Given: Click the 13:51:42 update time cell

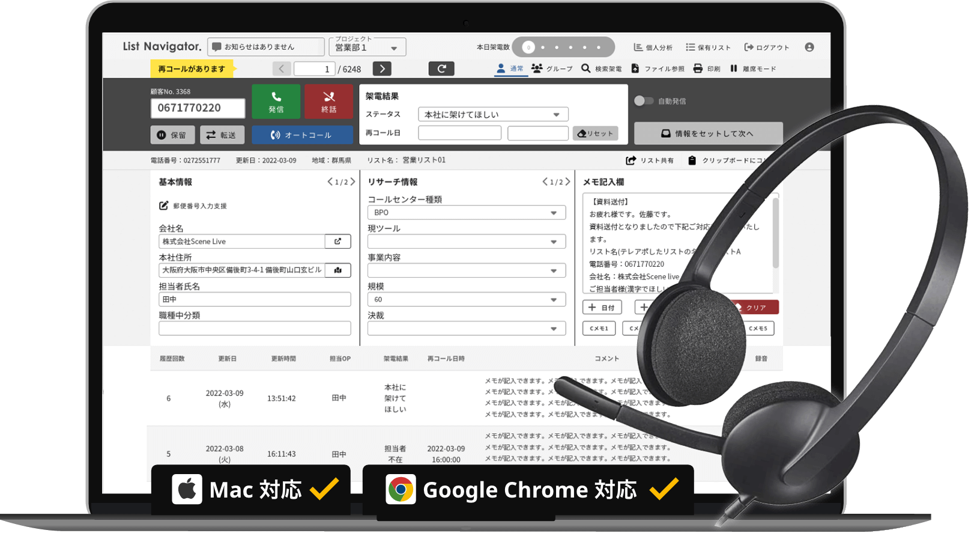Looking at the screenshot, I should click(281, 398).
